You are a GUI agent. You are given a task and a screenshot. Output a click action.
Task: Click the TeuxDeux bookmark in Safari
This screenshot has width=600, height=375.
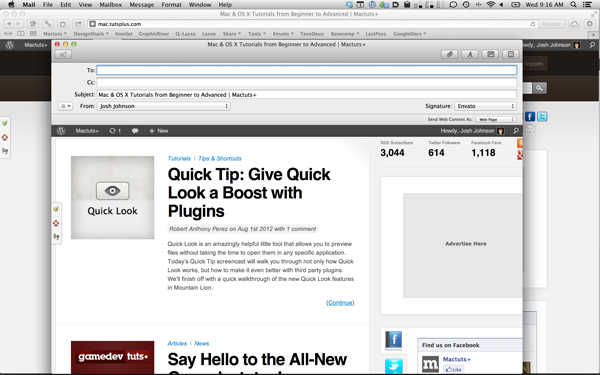(x=312, y=34)
